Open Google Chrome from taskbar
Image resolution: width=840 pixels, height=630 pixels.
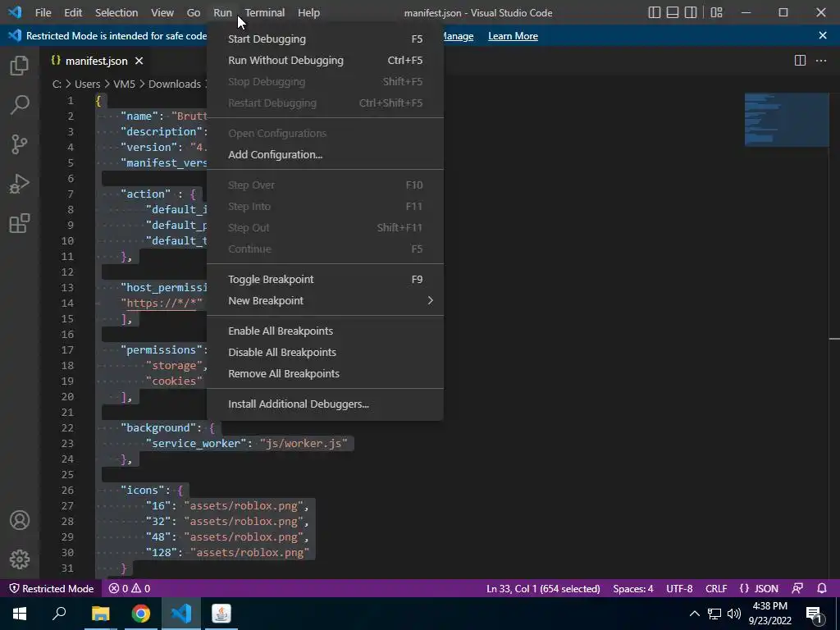point(141,614)
